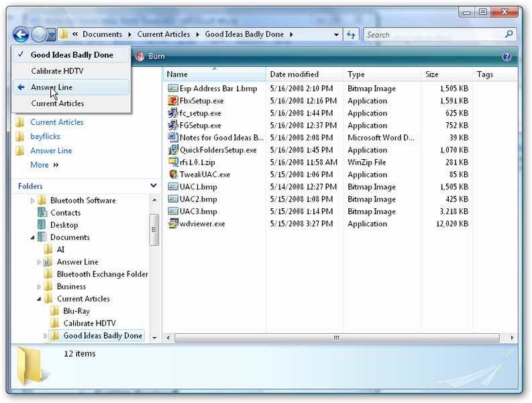Screen dimensions: 532x403
Task: Choose Answer Line in history menu
Action: (71, 87)
